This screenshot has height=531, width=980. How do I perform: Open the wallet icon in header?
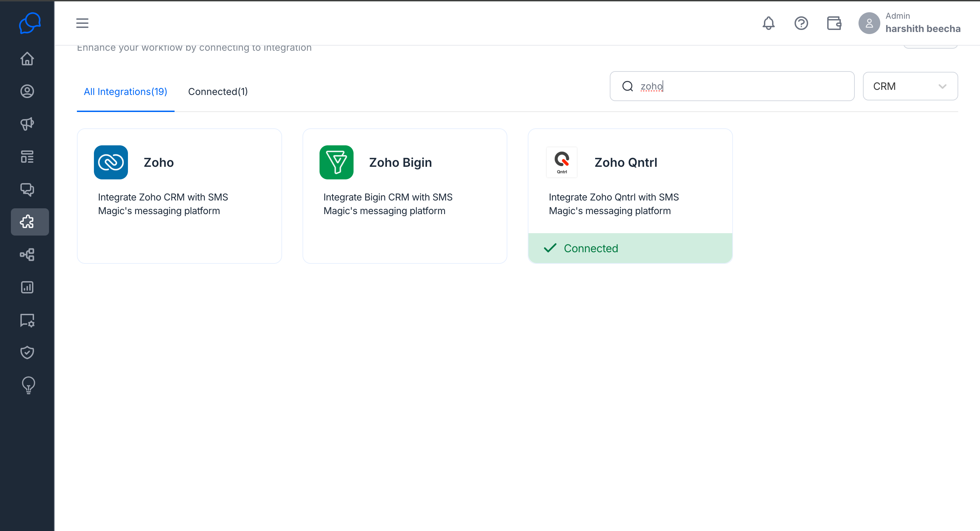click(834, 23)
